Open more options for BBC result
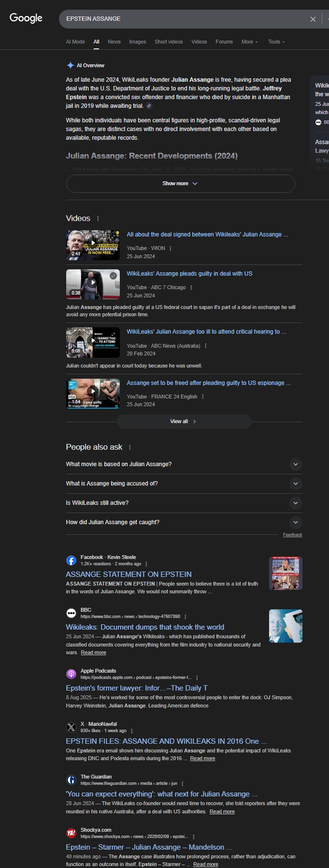This screenshot has width=329, height=868. pyautogui.click(x=186, y=617)
